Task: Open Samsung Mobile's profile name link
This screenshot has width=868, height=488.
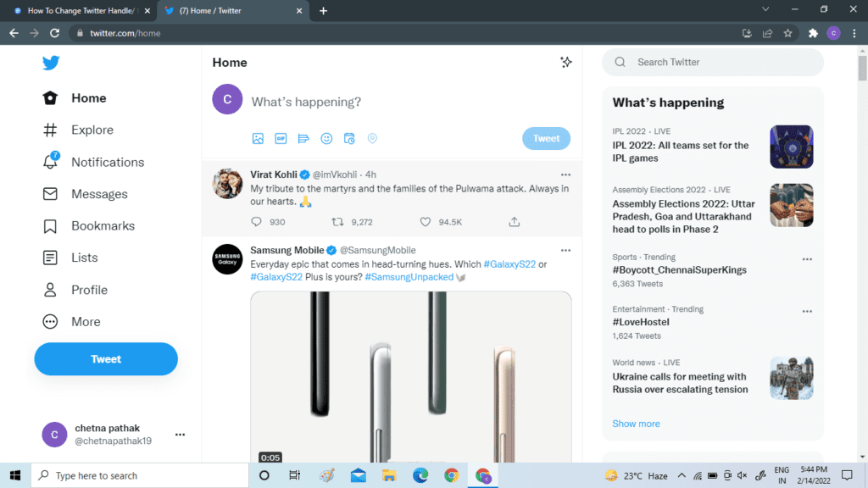Action: 287,250
